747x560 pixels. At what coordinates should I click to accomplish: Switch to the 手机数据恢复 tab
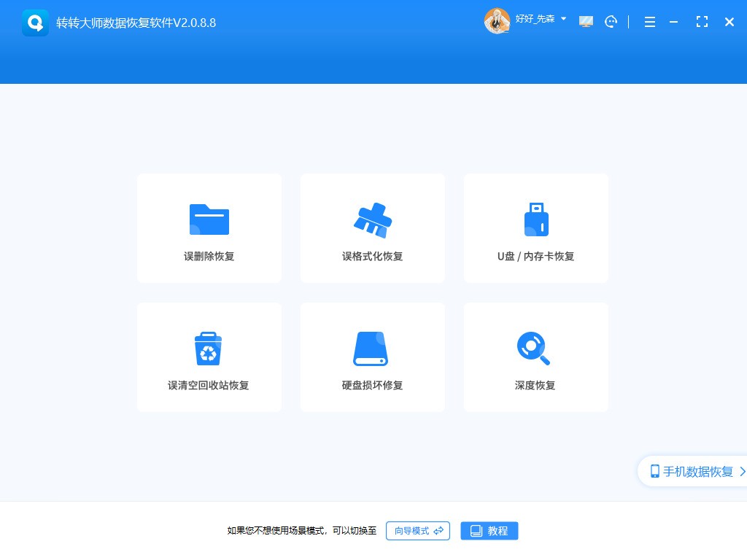coord(693,471)
